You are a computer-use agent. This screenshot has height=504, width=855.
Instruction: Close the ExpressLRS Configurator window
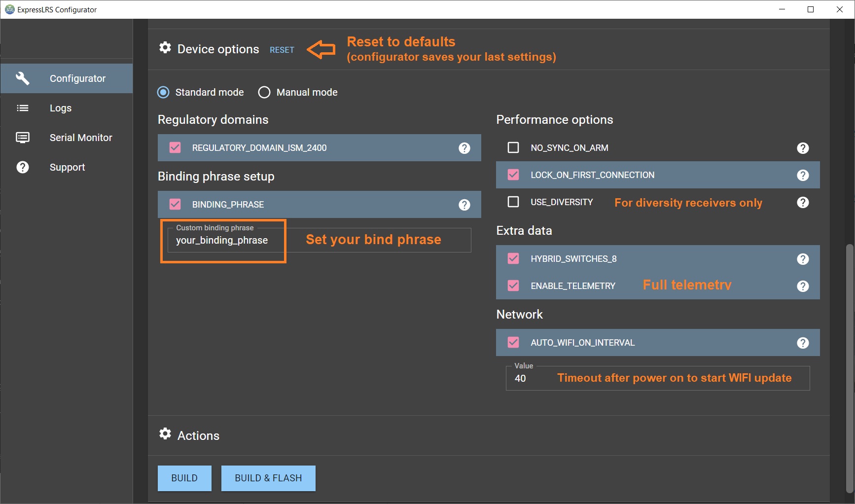(840, 9)
